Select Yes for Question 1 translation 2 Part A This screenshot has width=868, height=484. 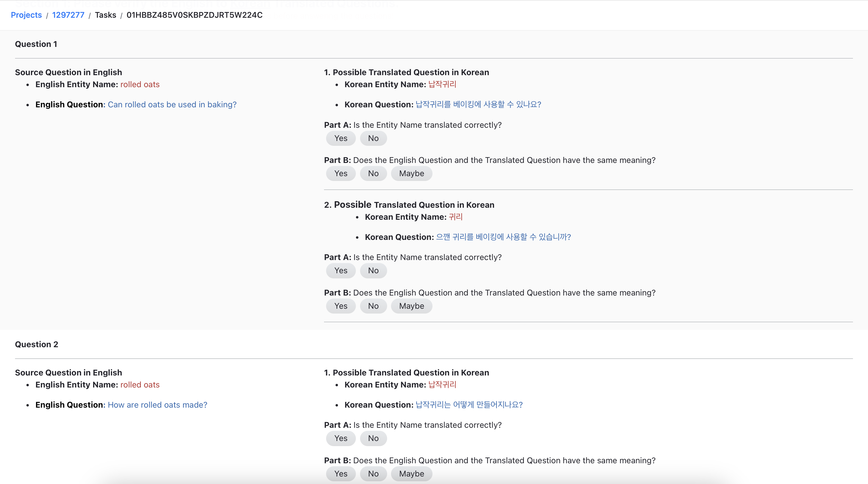(341, 270)
